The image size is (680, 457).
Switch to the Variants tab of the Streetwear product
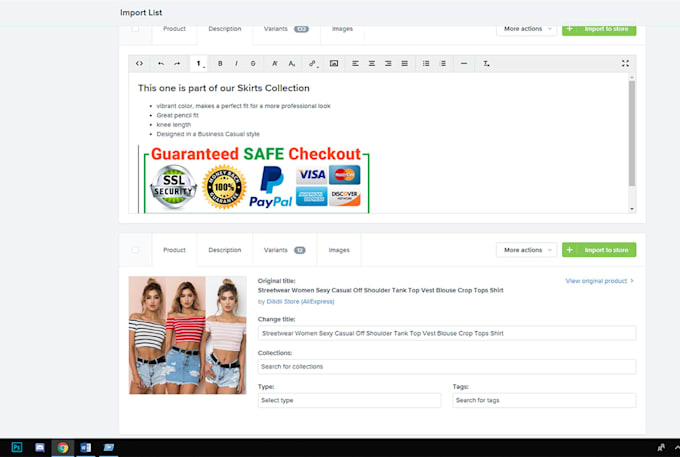284,250
